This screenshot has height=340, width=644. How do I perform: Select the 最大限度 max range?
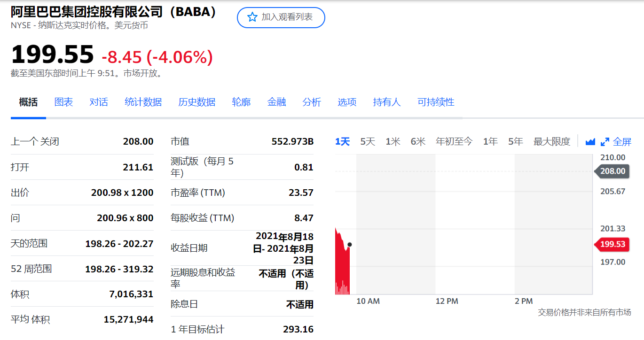pos(551,141)
